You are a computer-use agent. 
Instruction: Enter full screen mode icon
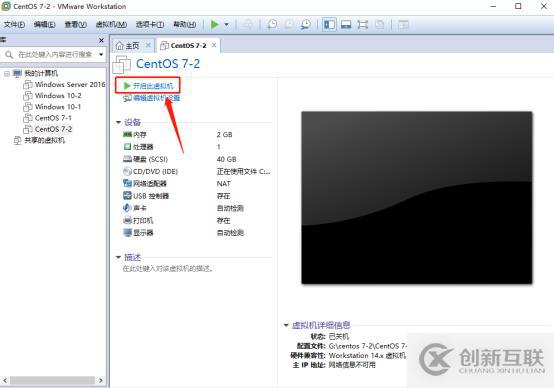[x=363, y=24]
